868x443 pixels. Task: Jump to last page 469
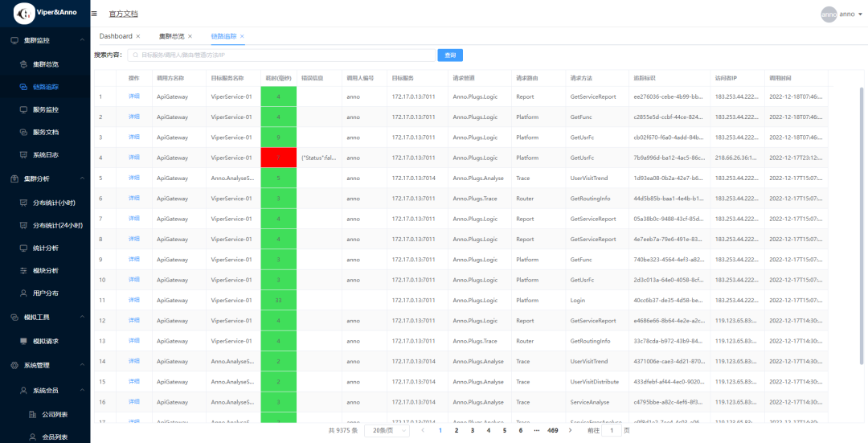[552, 430]
